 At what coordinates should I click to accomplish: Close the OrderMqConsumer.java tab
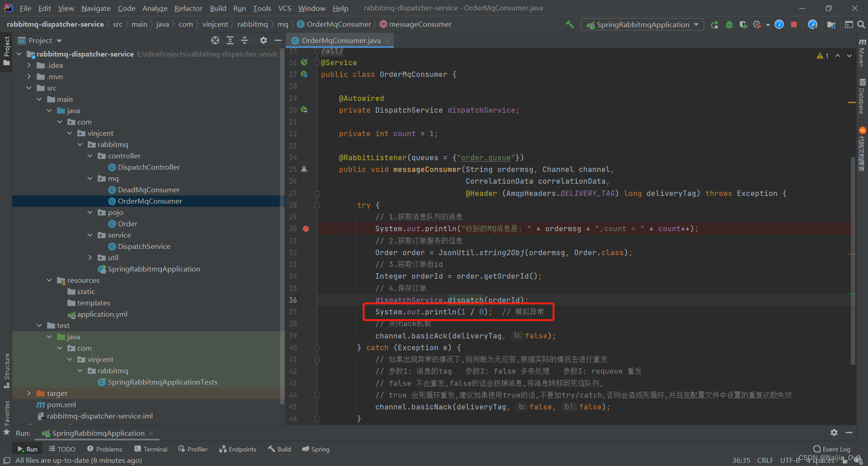[387, 40]
